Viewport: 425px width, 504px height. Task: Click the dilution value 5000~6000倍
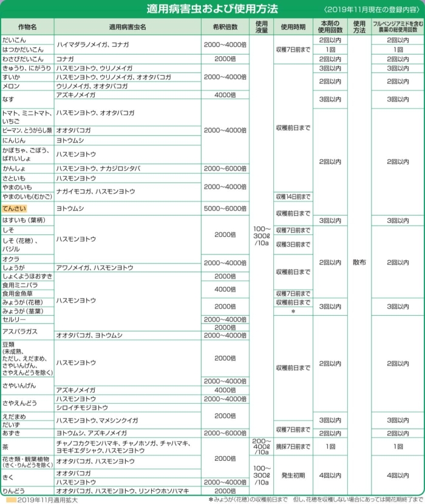pyautogui.click(x=225, y=209)
